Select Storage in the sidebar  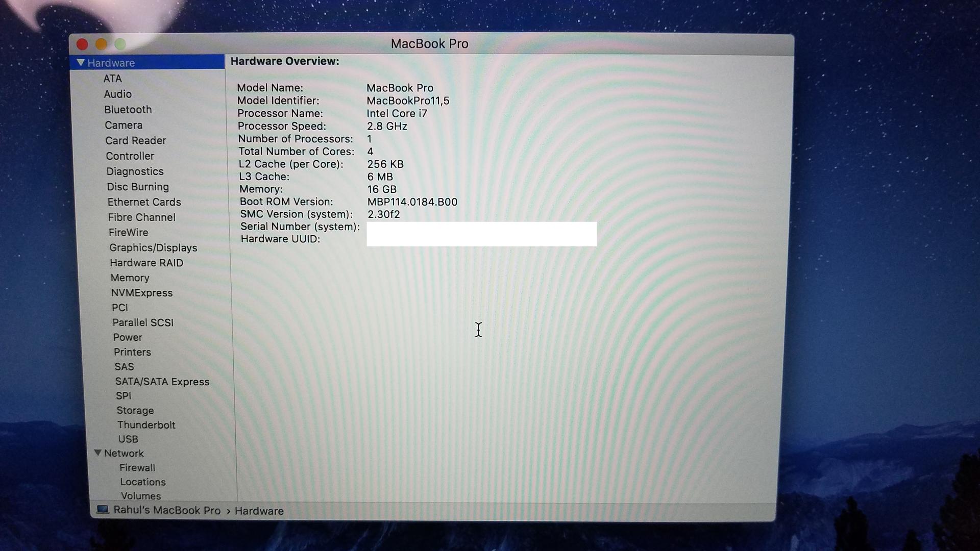point(135,410)
